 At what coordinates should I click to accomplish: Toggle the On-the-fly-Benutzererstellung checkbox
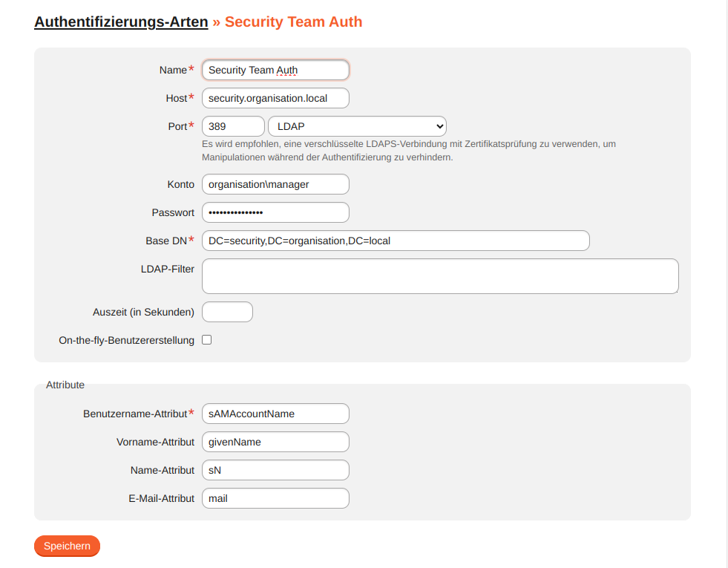[207, 340]
